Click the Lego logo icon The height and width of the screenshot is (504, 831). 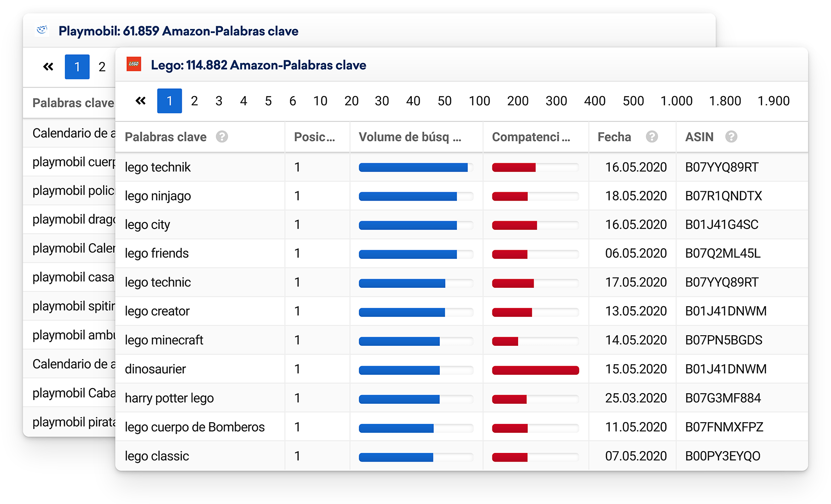pyautogui.click(x=134, y=64)
